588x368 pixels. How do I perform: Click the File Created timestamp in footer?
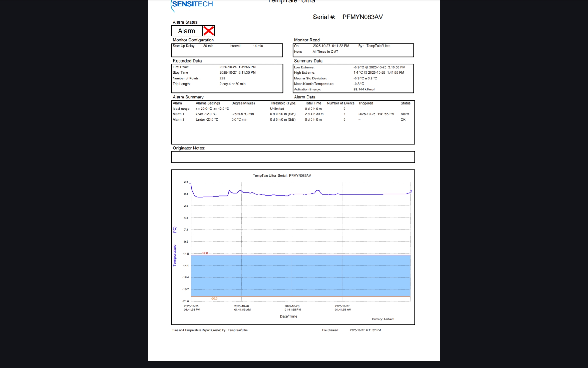pos(365,330)
